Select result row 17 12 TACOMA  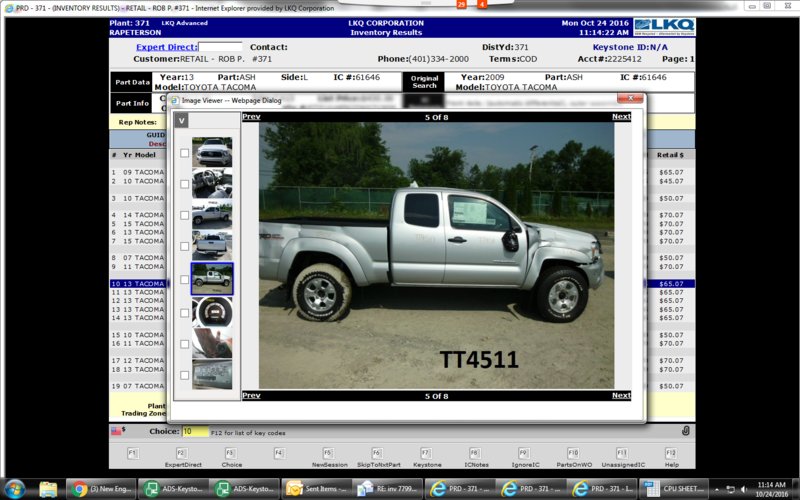tap(138, 360)
